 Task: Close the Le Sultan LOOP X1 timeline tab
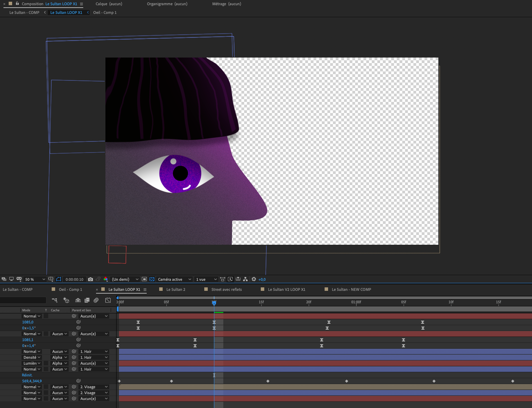click(97, 289)
